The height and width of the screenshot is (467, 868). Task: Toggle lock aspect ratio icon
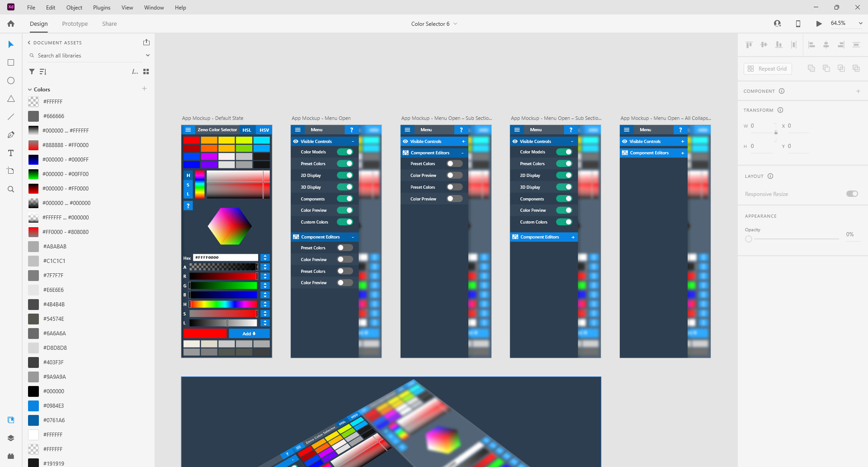click(776, 132)
